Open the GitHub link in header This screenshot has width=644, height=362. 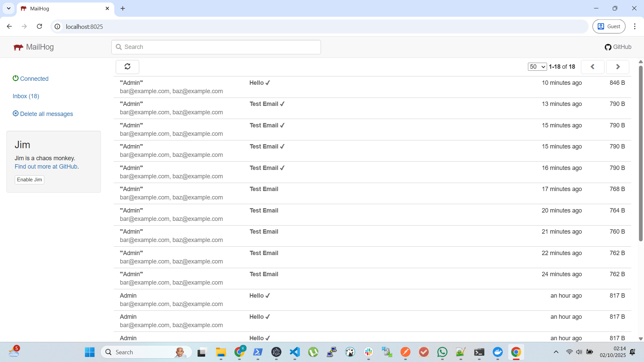(618, 47)
